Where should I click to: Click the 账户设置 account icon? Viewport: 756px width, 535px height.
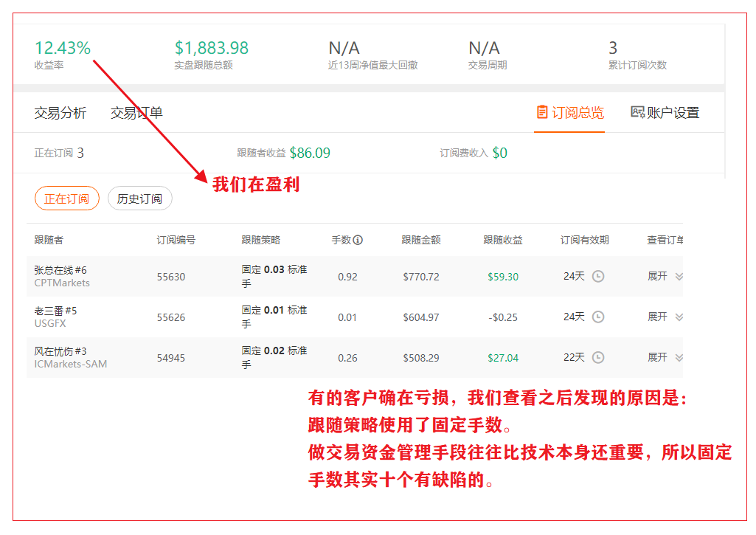coord(637,112)
